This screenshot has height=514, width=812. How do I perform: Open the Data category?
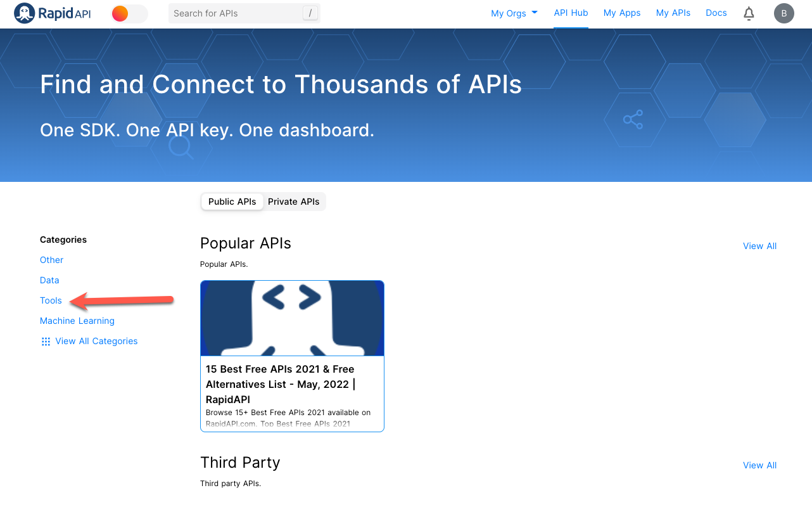pyautogui.click(x=49, y=280)
